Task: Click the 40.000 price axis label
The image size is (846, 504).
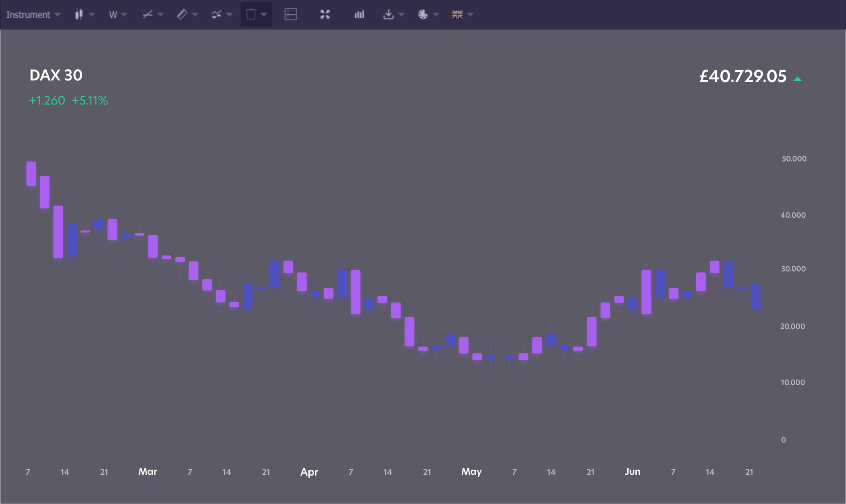Action: click(x=793, y=215)
